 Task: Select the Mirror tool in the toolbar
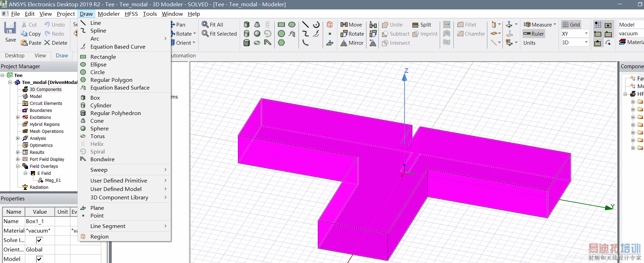click(352, 43)
